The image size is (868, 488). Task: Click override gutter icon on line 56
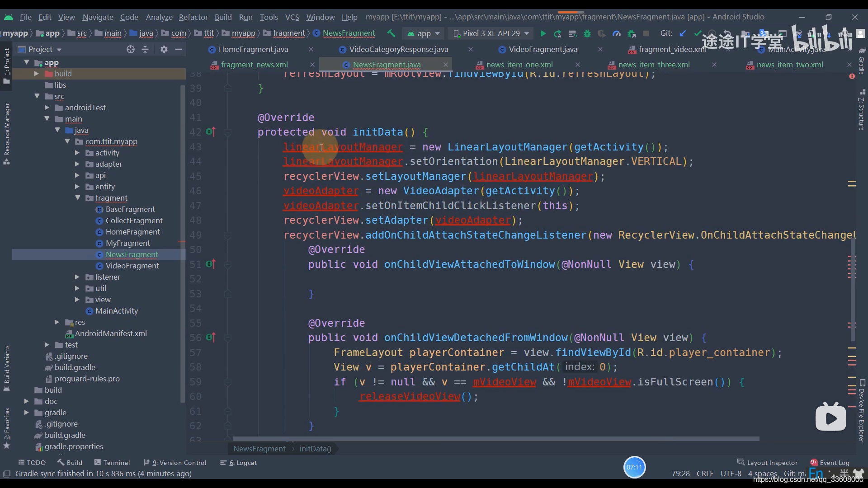211,338
